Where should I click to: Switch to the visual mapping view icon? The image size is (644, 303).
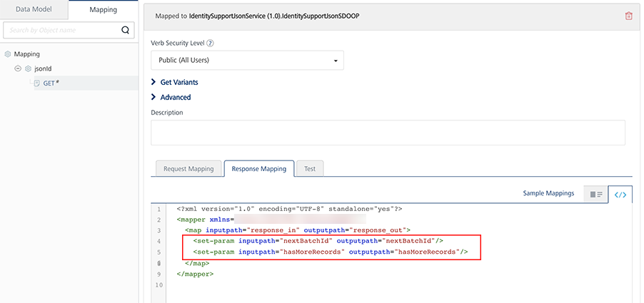595,195
